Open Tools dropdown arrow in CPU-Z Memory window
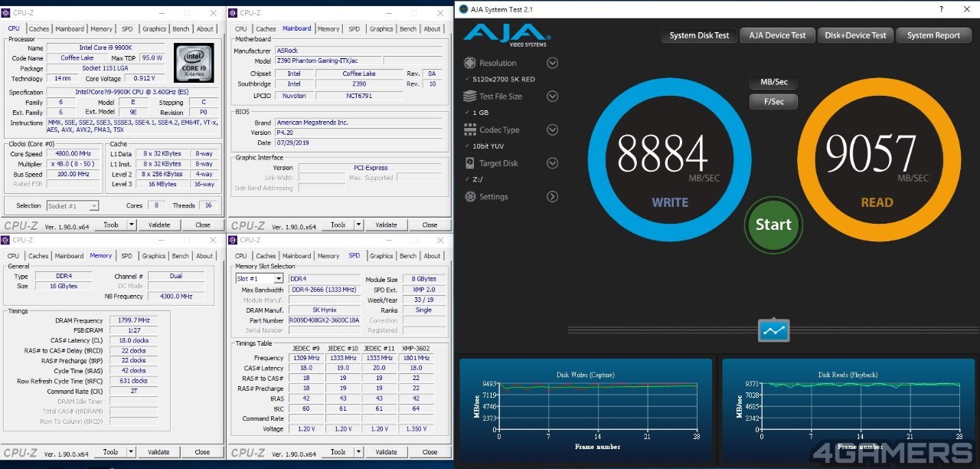 click(x=129, y=452)
